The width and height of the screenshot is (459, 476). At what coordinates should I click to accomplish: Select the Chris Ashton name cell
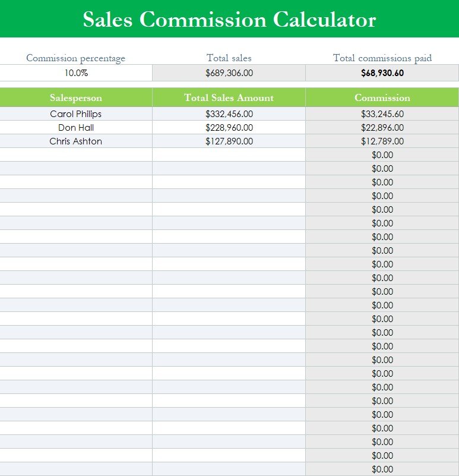[x=76, y=141]
